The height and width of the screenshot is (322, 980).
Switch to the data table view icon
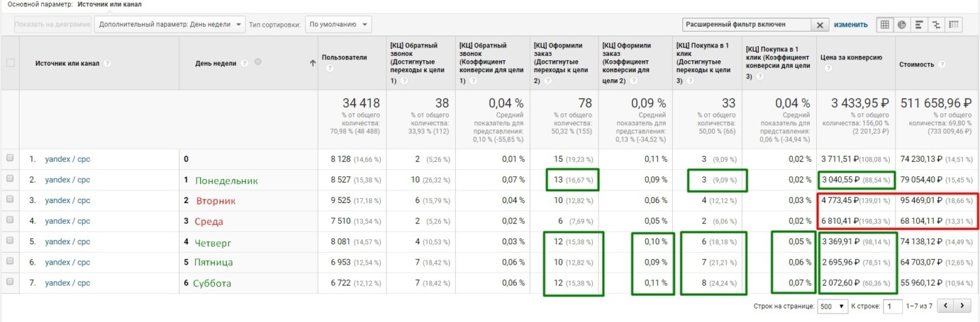[x=885, y=24]
